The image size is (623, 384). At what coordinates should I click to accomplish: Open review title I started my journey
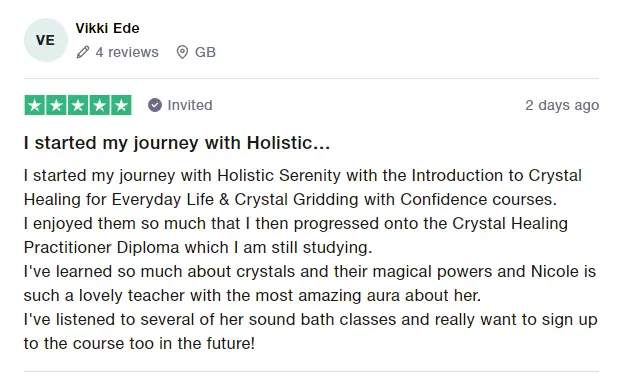(x=177, y=143)
